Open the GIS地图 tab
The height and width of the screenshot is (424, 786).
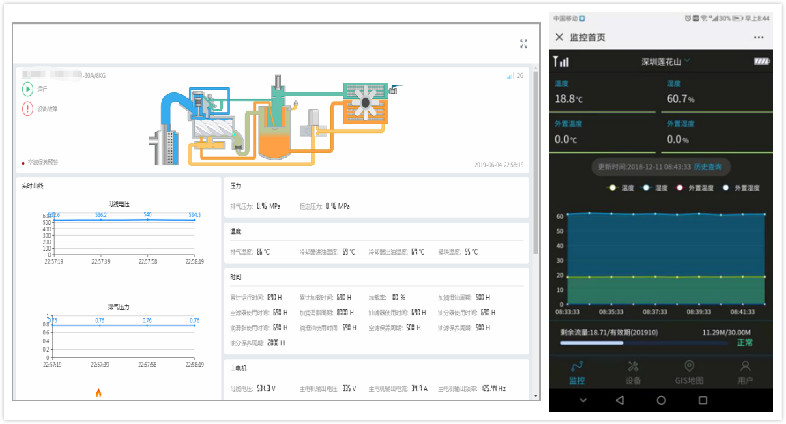point(688,372)
